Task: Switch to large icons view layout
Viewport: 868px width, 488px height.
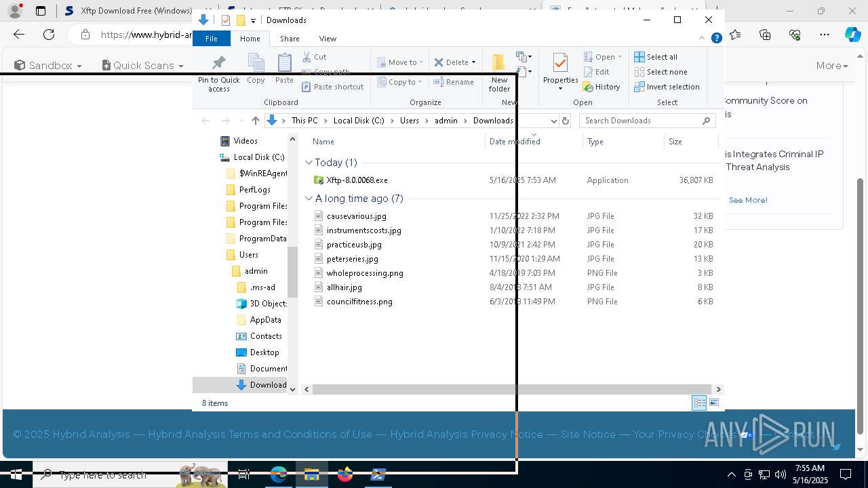Action: click(713, 403)
